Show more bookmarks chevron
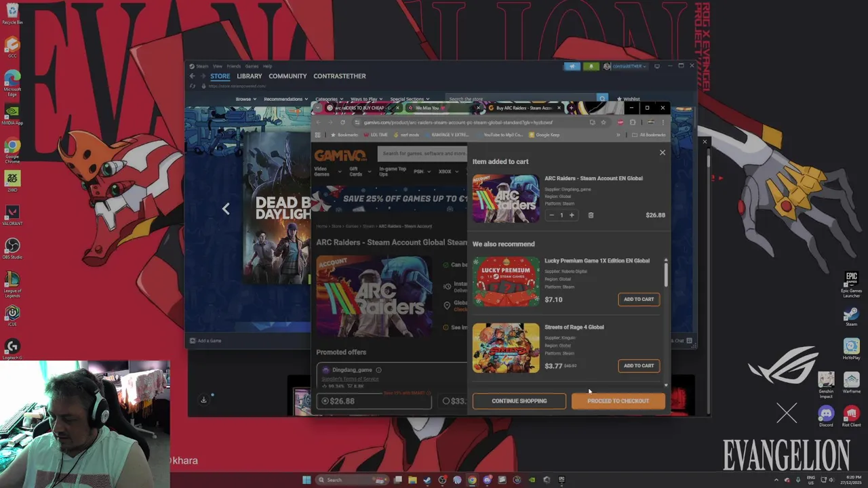This screenshot has height=488, width=868. (618, 135)
